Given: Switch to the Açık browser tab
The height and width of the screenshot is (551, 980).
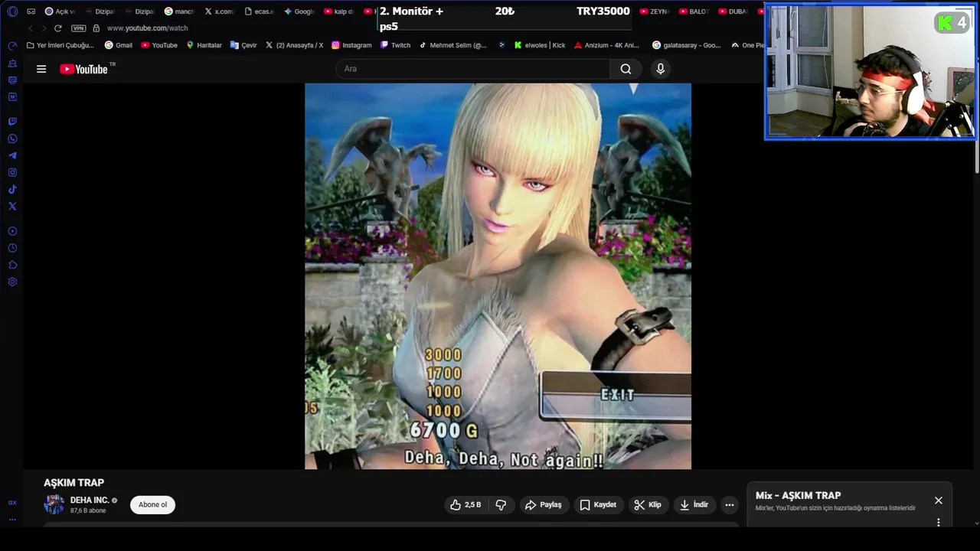Looking at the screenshot, I should click(x=60, y=11).
